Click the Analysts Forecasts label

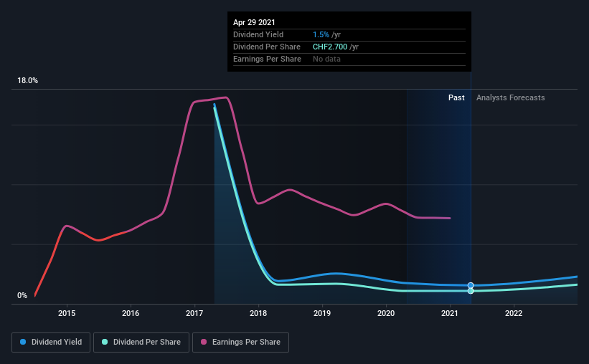click(511, 97)
